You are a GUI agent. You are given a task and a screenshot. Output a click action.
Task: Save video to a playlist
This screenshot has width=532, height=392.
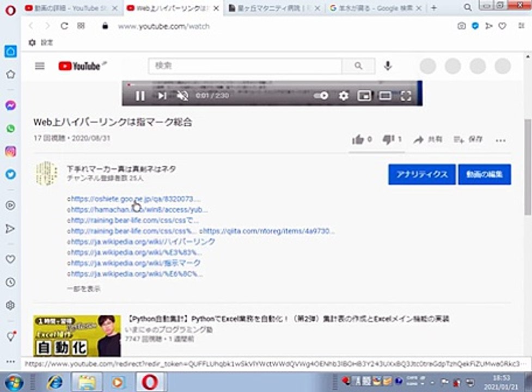tap(468, 139)
